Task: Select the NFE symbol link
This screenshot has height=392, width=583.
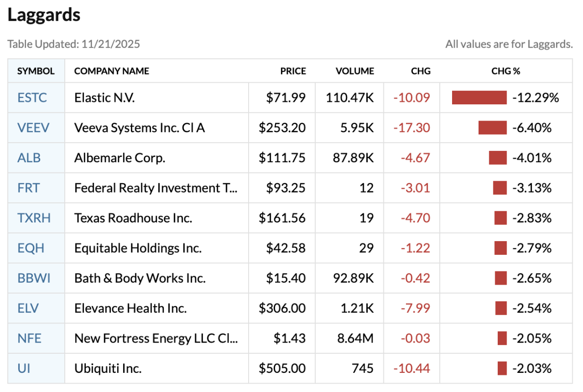Action: click(x=29, y=338)
